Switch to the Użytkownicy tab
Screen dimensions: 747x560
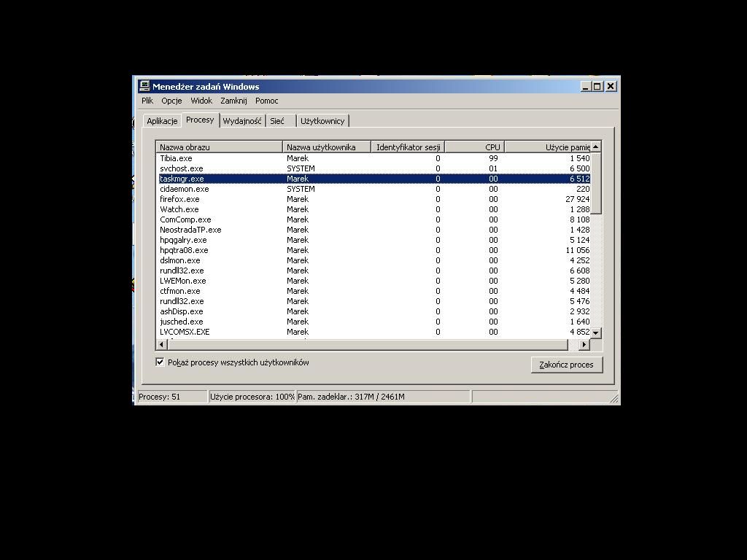322,121
